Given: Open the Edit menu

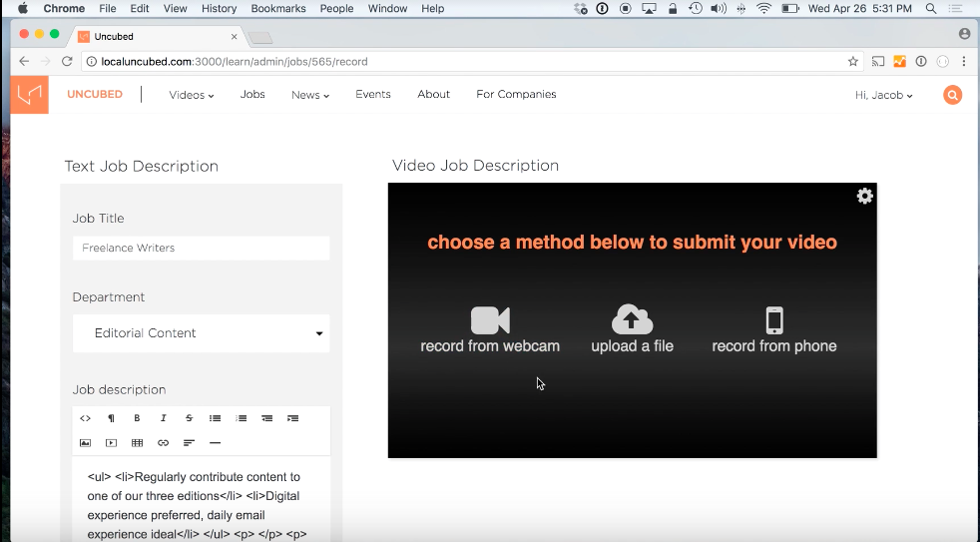Looking at the screenshot, I should pos(140,9).
